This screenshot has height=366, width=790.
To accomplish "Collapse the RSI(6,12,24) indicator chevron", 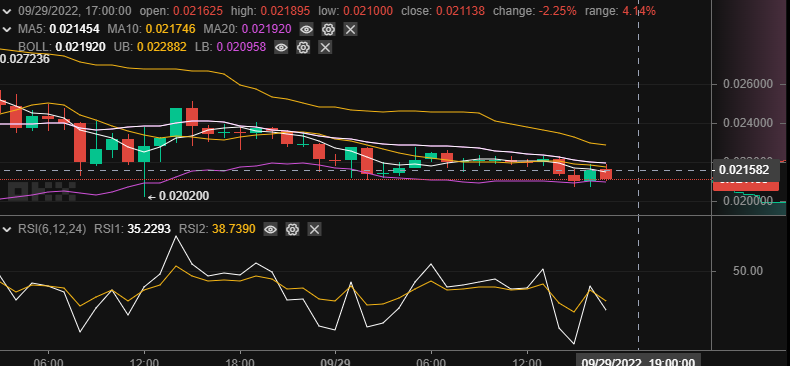I will coord(7,229).
